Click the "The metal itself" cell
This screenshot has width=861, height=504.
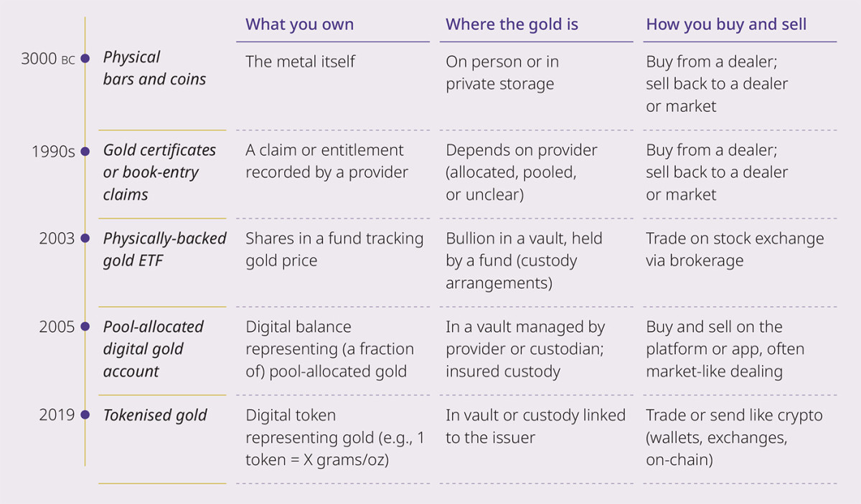coord(300,62)
